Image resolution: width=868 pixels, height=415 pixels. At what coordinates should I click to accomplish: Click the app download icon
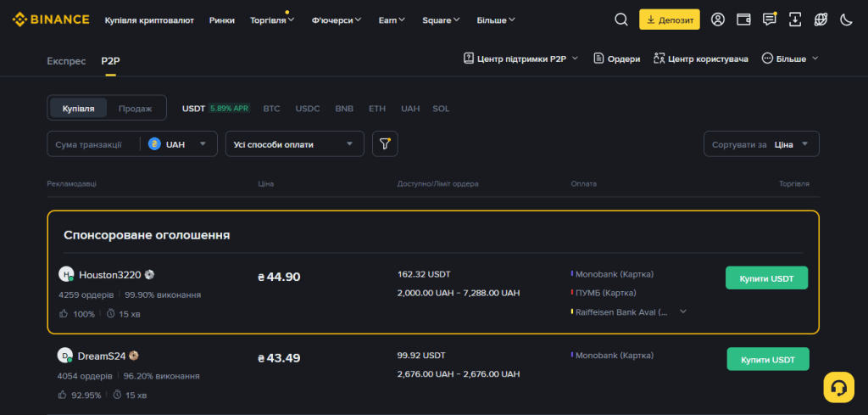tap(795, 20)
